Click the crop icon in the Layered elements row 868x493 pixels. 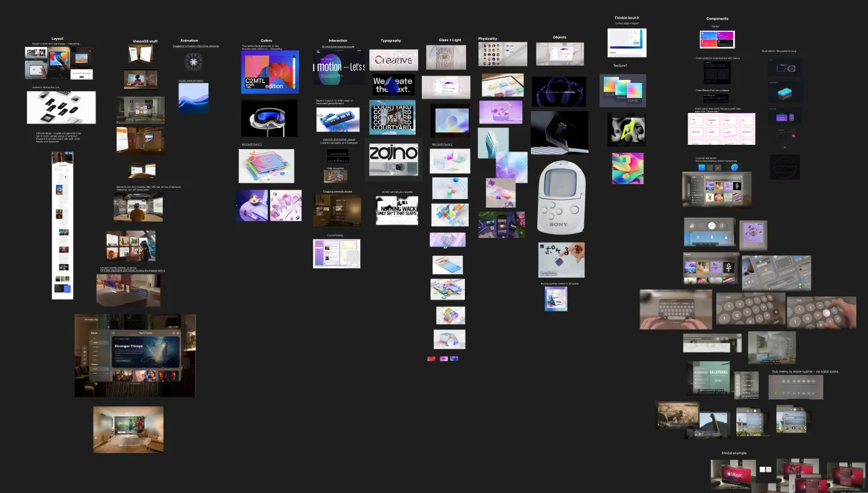(x=710, y=167)
